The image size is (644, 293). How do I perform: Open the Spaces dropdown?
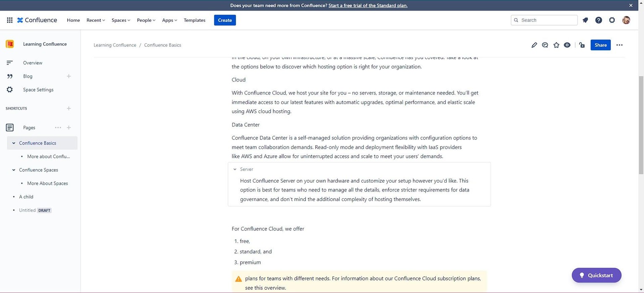click(121, 20)
